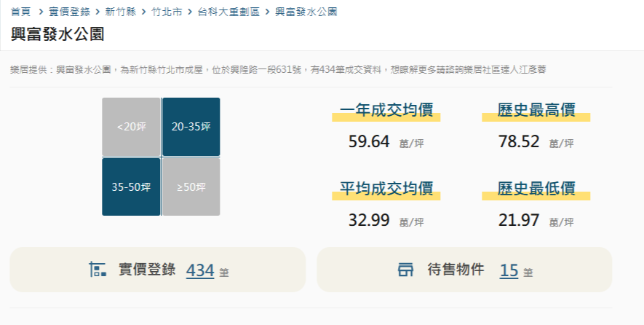Open 實價登錄 breadcrumb link
This screenshot has height=325, width=644.
(x=69, y=12)
